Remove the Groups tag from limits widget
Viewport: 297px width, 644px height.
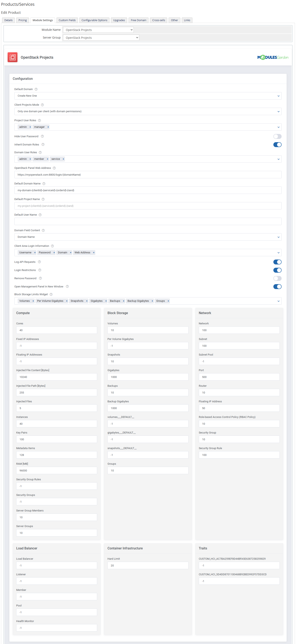168,301
